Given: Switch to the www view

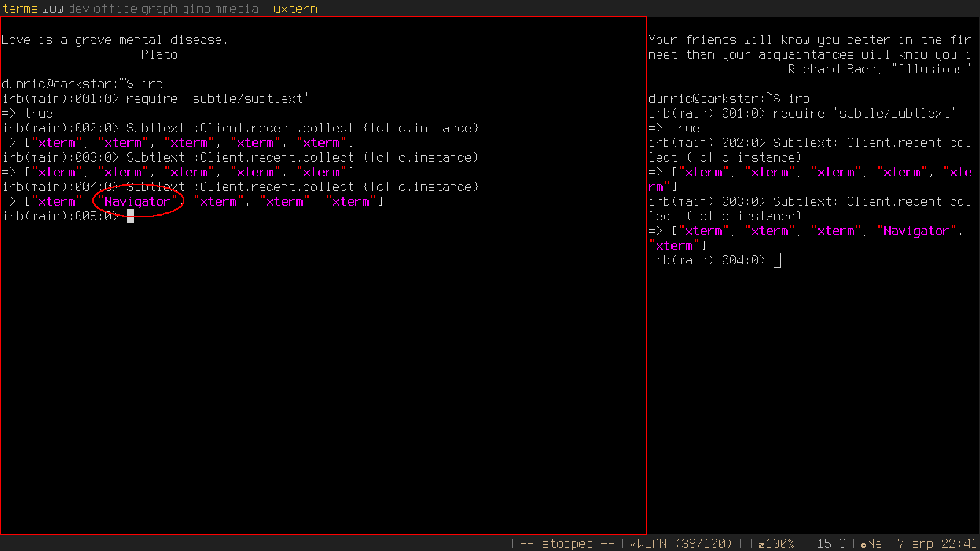Looking at the screenshot, I should 53,9.
